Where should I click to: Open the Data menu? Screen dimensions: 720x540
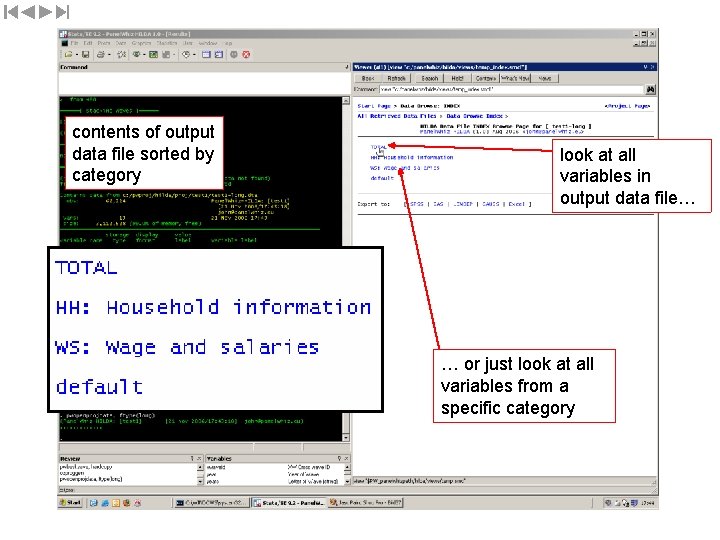click(x=121, y=43)
